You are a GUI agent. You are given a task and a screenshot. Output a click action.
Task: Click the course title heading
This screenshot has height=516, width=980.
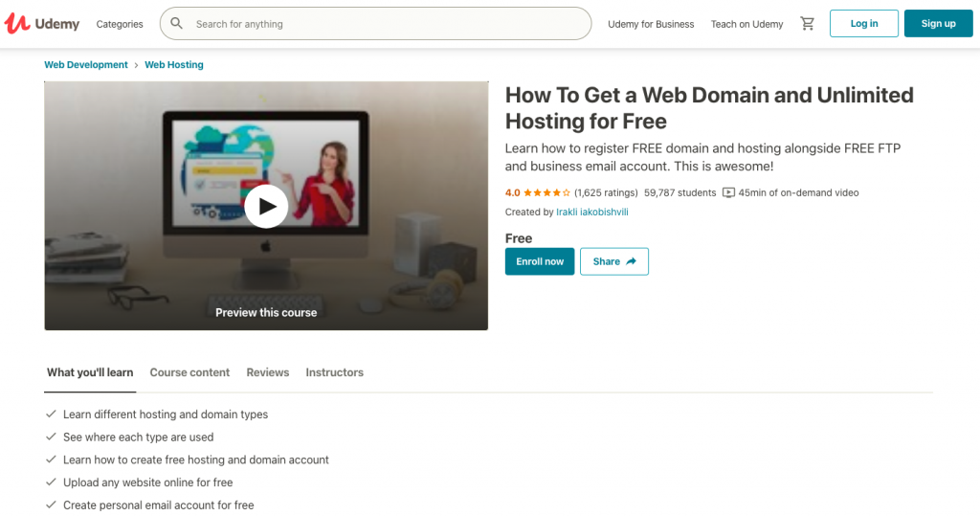pos(709,108)
